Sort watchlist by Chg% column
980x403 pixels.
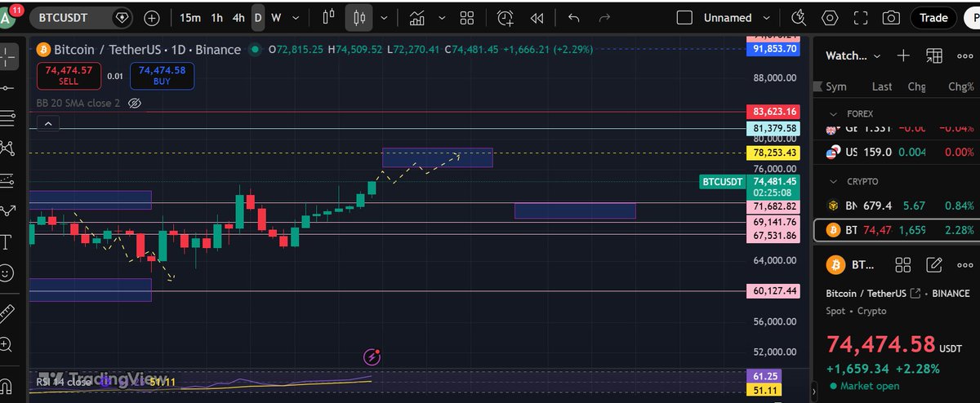click(x=960, y=86)
